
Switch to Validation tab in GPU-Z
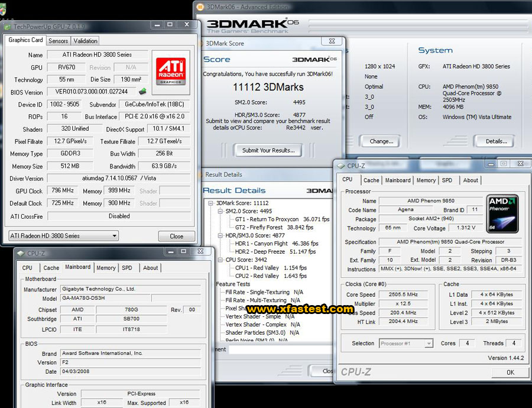(85, 41)
